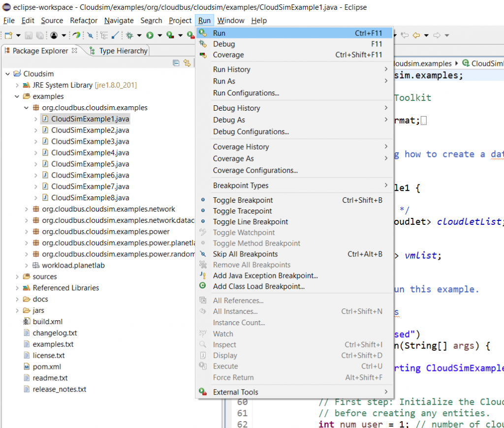504x428 pixels.
Task: Close the Package Explorer view tab
Action: coord(74,51)
